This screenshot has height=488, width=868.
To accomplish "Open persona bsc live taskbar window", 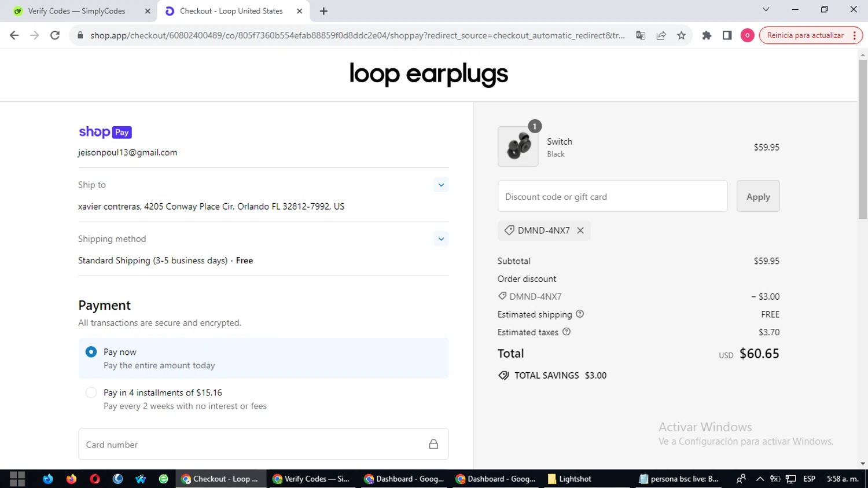I will [679, 479].
